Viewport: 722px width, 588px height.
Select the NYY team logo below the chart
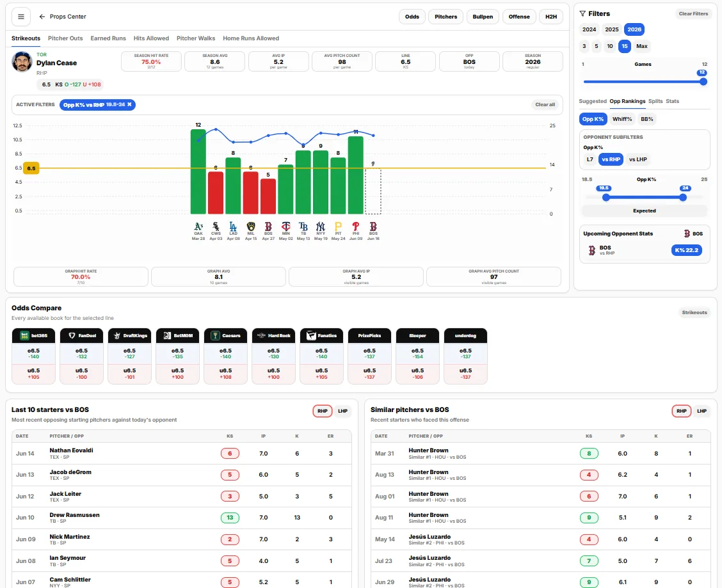[x=321, y=226]
